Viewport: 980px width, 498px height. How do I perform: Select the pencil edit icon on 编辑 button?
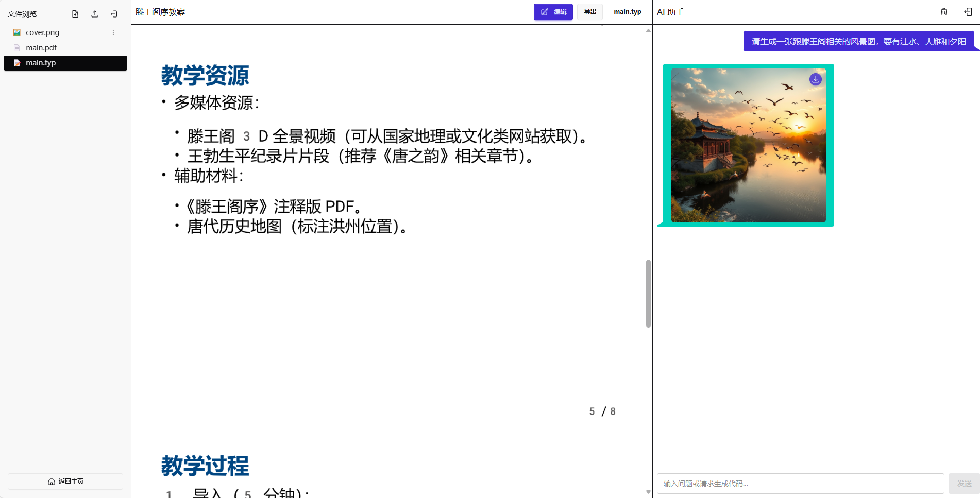tap(545, 11)
